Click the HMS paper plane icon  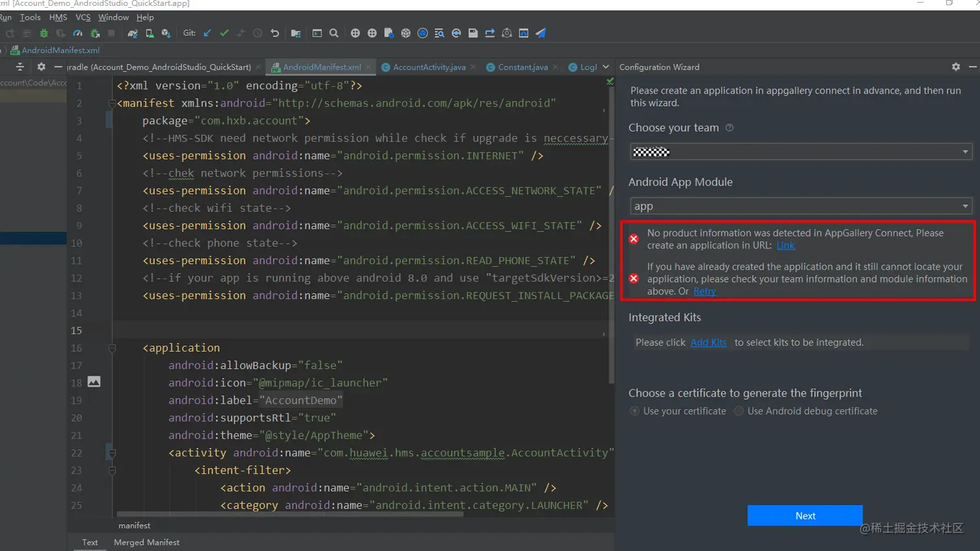click(541, 33)
